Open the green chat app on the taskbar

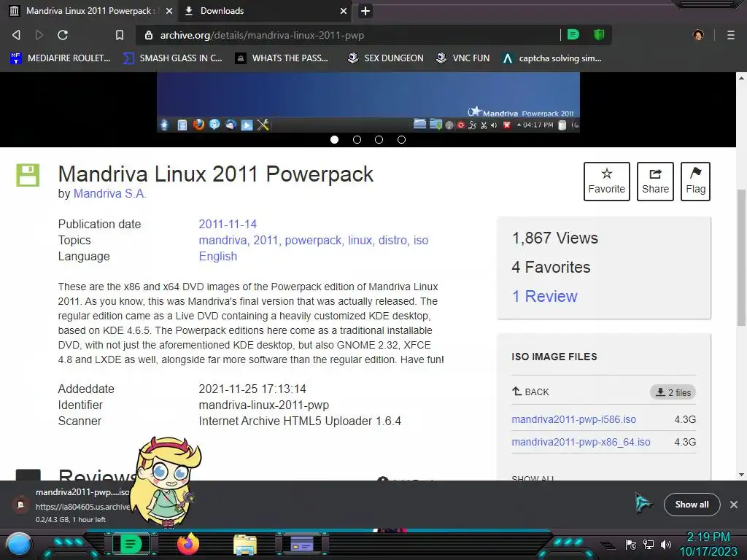(130, 544)
